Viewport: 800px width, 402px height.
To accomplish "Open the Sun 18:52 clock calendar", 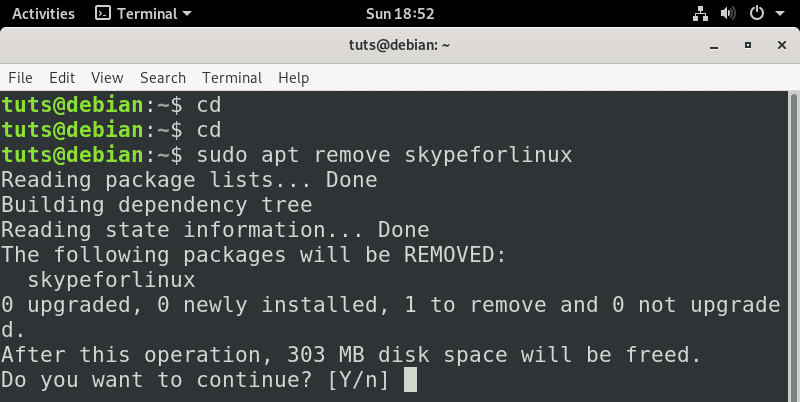I will [x=399, y=14].
